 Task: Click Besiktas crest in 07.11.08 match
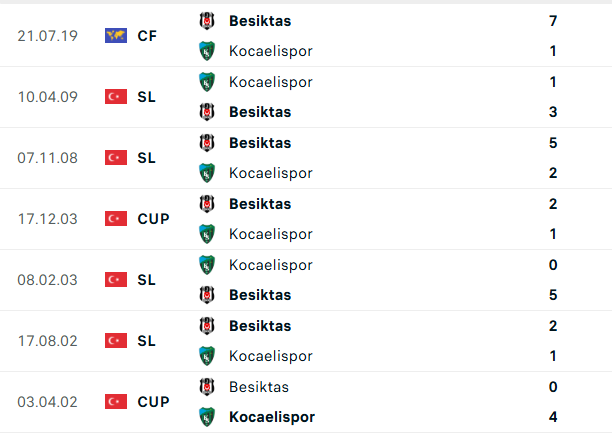point(207,143)
